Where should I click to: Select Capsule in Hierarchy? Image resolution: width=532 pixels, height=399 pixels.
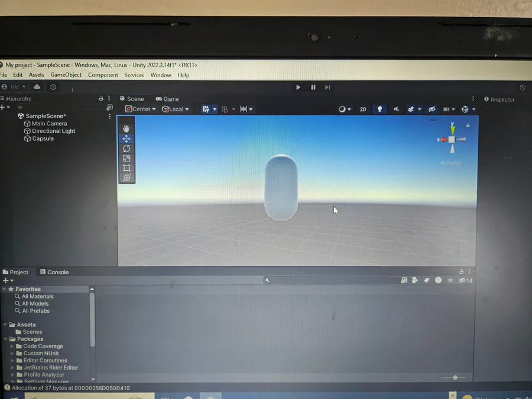(43, 138)
